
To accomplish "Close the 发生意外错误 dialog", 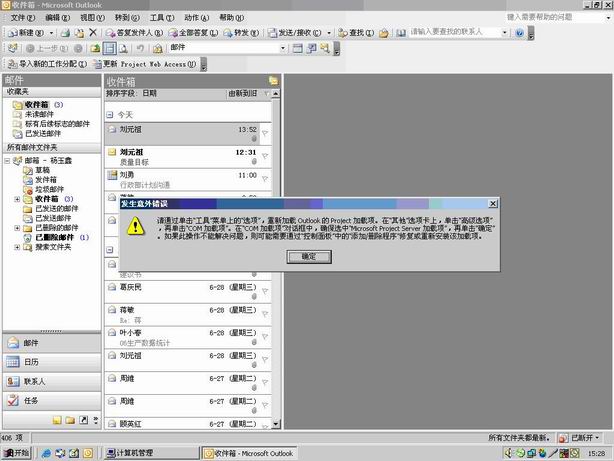I will coord(493,203).
